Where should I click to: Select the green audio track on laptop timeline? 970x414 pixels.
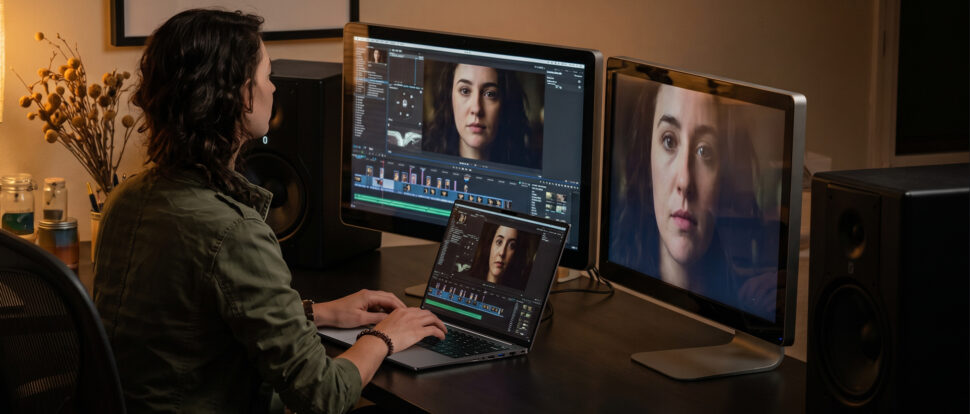coord(453,309)
